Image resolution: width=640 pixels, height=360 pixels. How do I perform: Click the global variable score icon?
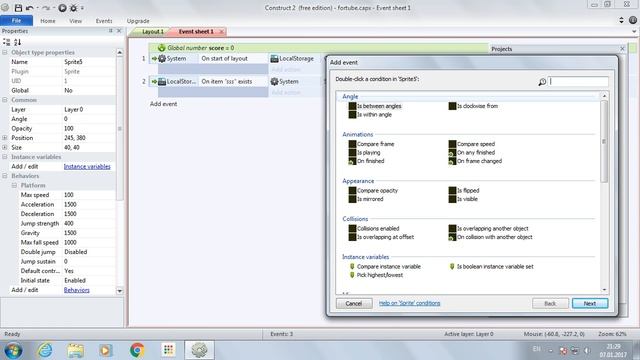point(162,48)
